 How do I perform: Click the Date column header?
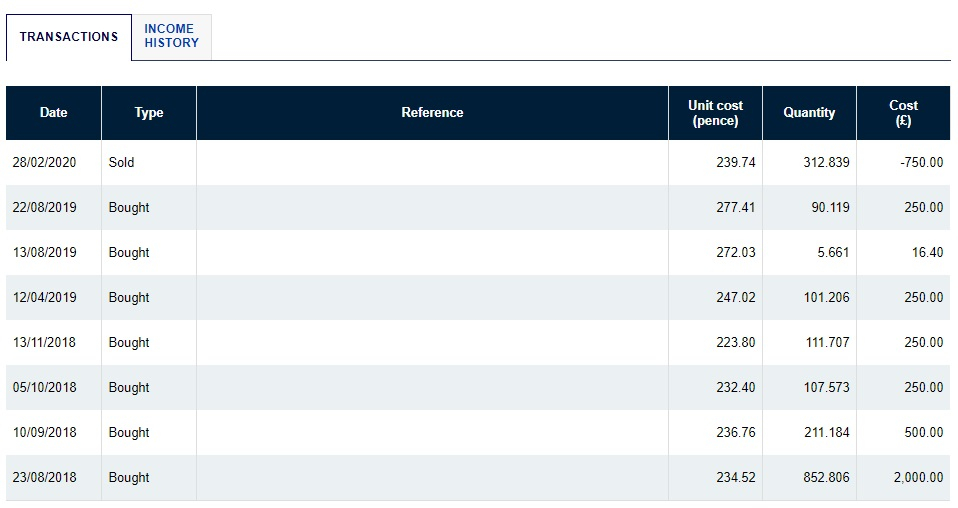(x=54, y=113)
